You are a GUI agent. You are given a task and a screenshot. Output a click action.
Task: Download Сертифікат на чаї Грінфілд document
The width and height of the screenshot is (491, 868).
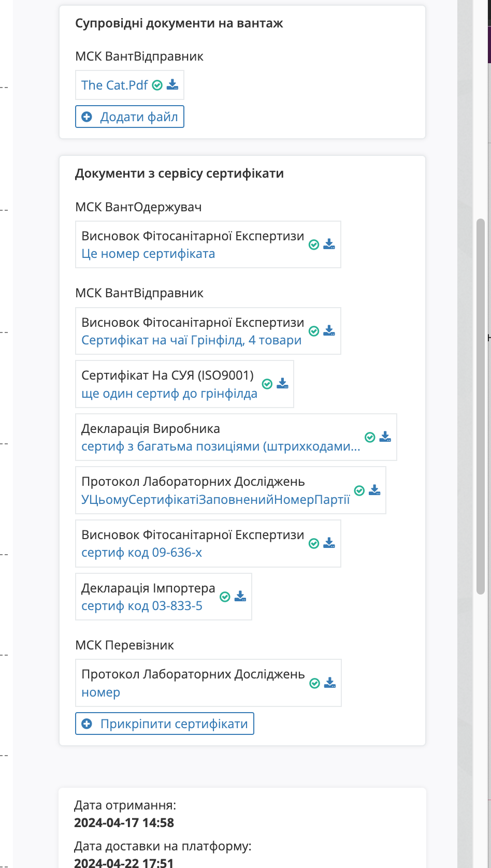pyautogui.click(x=329, y=330)
